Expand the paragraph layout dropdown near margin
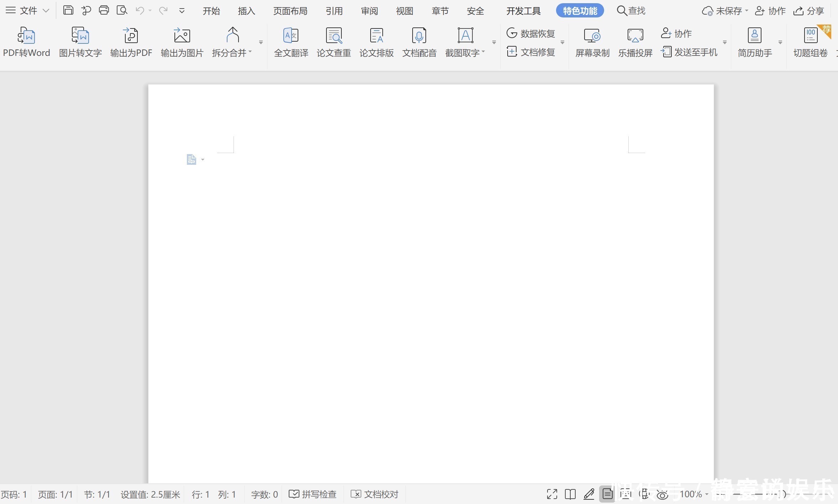Viewport: 838px width, 504px height. click(203, 159)
